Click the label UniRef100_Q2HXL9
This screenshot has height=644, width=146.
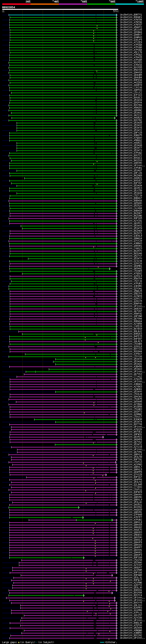tap(131, 276)
